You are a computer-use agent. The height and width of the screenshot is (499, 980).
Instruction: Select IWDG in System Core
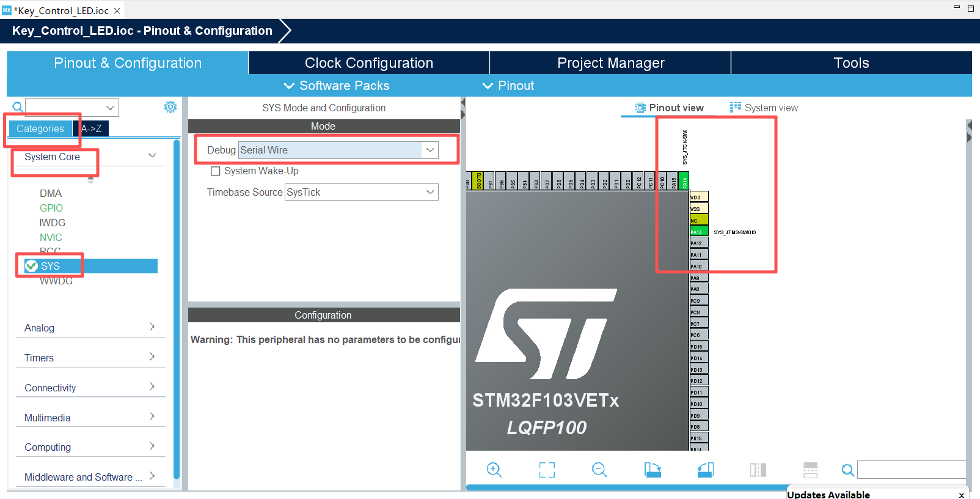coord(53,223)
